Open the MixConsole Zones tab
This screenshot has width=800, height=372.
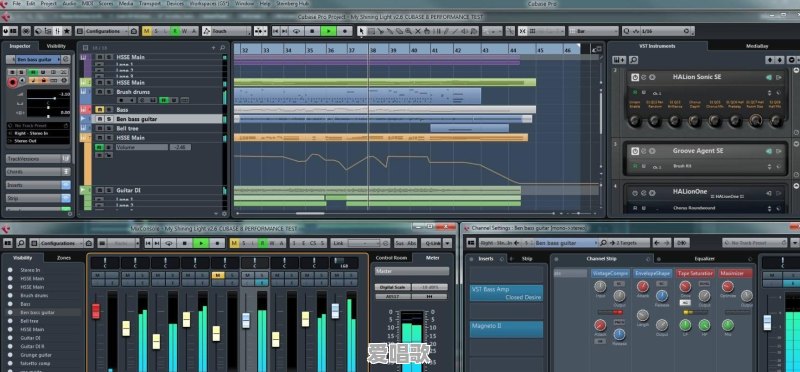[64, 258]
